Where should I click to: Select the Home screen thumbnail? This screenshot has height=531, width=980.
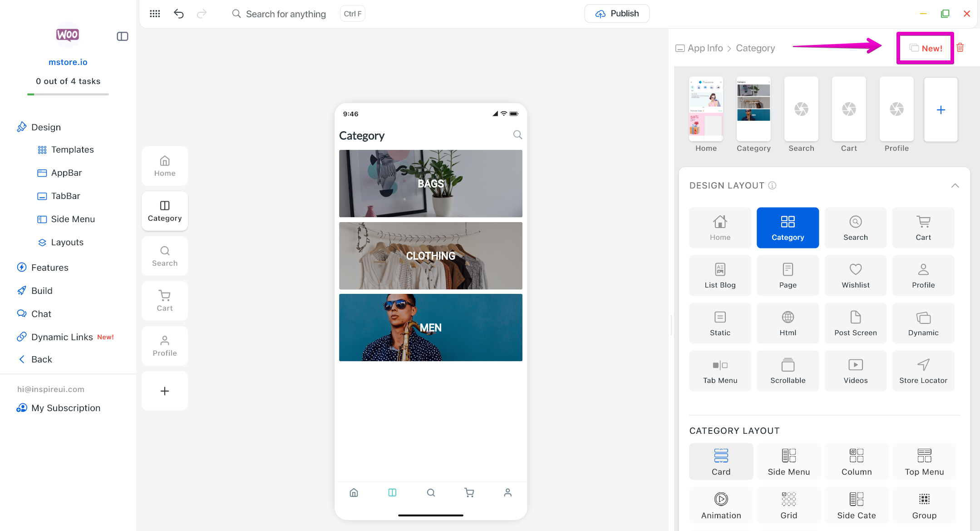click(706, 109)
